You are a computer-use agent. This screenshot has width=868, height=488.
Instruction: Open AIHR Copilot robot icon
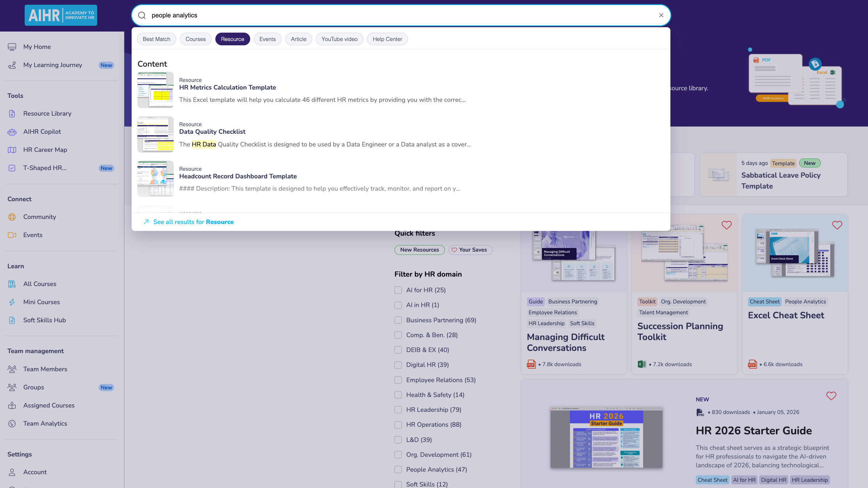12,132
